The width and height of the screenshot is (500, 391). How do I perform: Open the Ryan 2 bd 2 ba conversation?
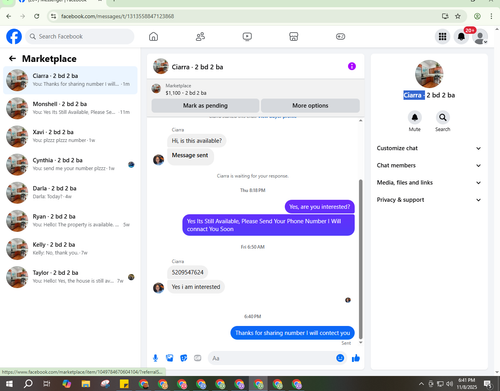pos(70,221)
